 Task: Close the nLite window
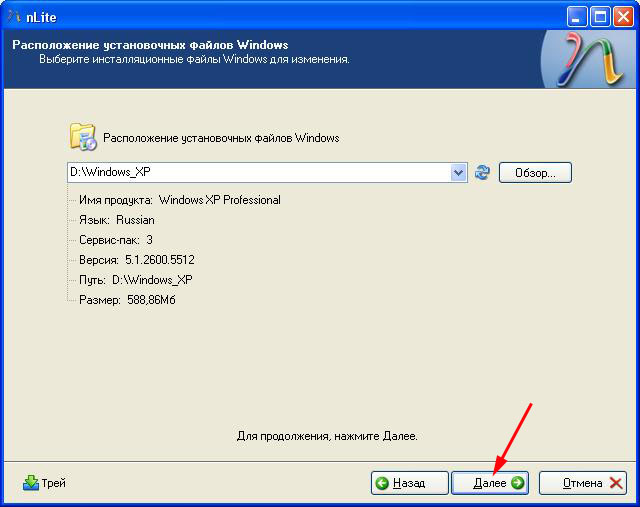click(x=623, y=17)
